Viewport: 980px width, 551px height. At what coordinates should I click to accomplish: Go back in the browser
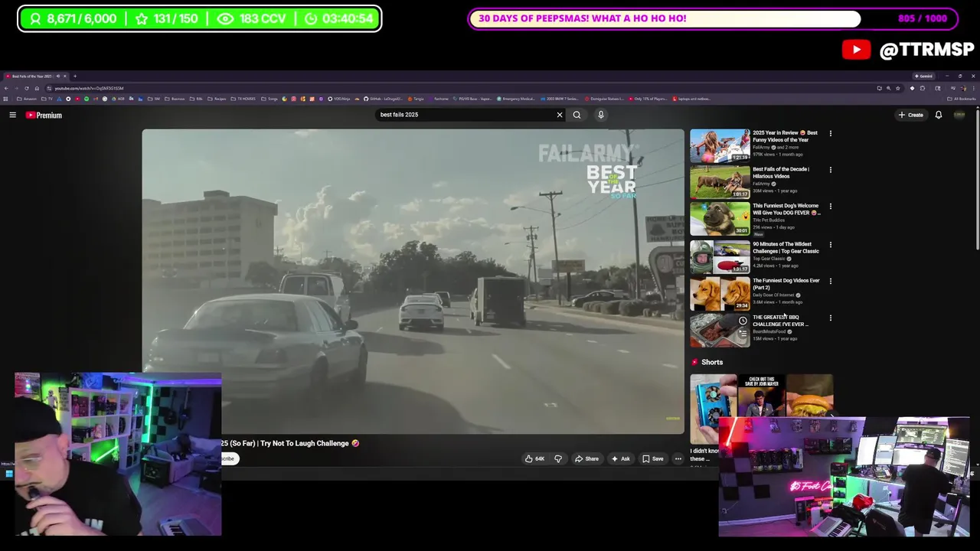(6, 88)
